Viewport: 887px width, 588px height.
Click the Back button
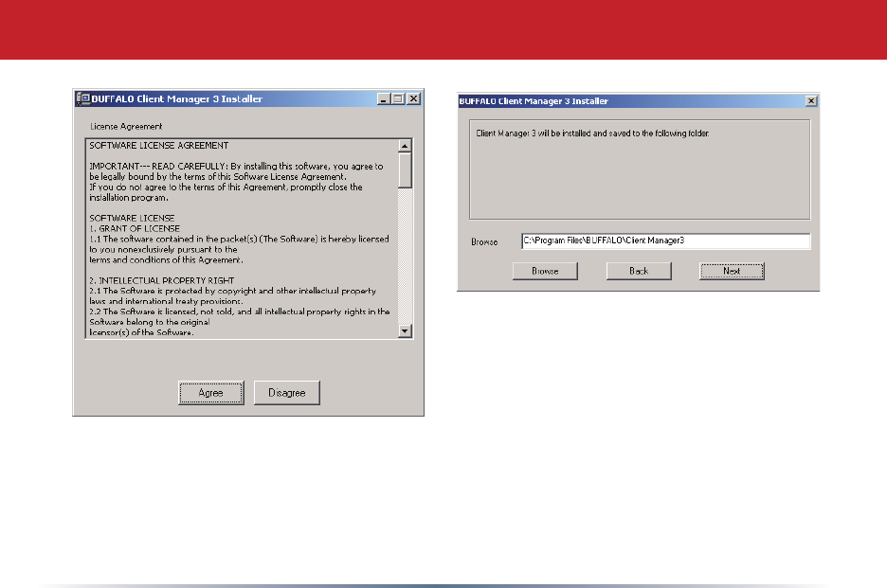[639, 271]
